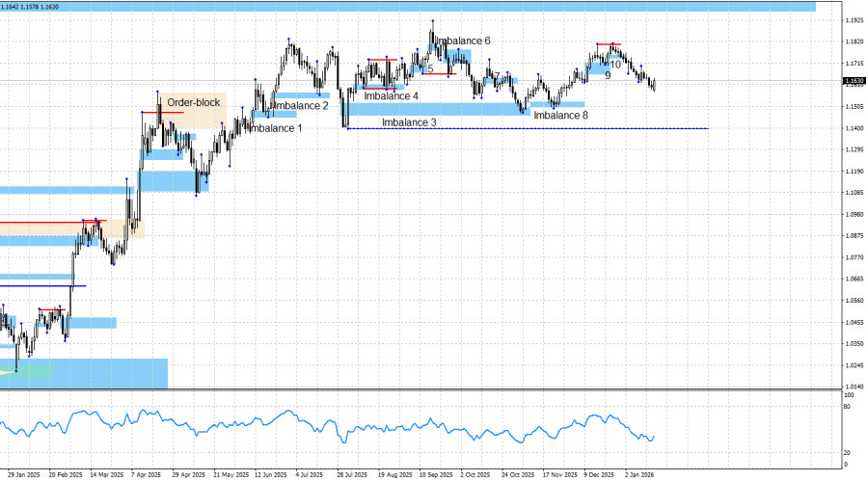Click the 1.0455 price axis label
Screen dimensions: 868x482
[854, 323]
